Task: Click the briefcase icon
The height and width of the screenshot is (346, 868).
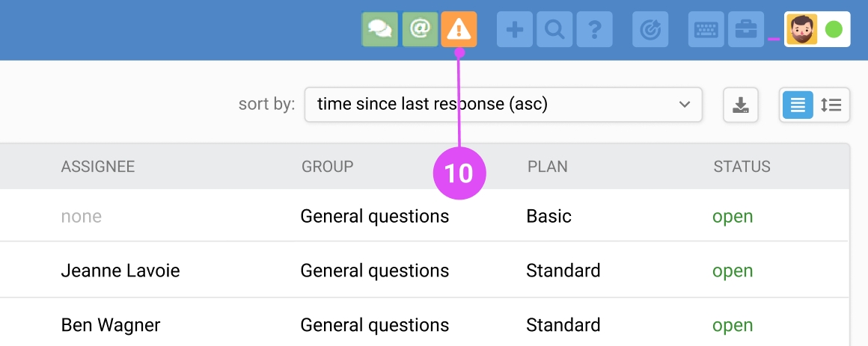Action: tap(746, 29)
